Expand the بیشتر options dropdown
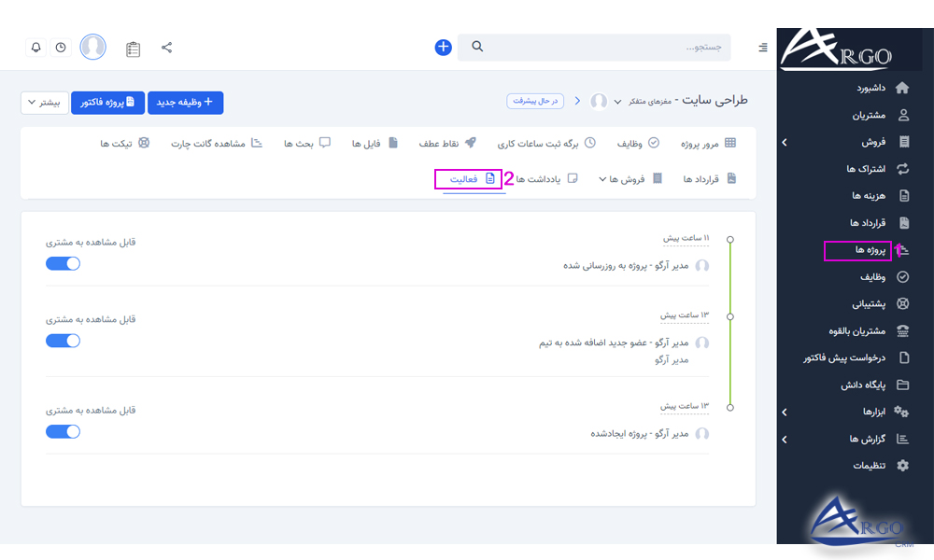Viewport: 934px width, 560px height. [44, 103]
